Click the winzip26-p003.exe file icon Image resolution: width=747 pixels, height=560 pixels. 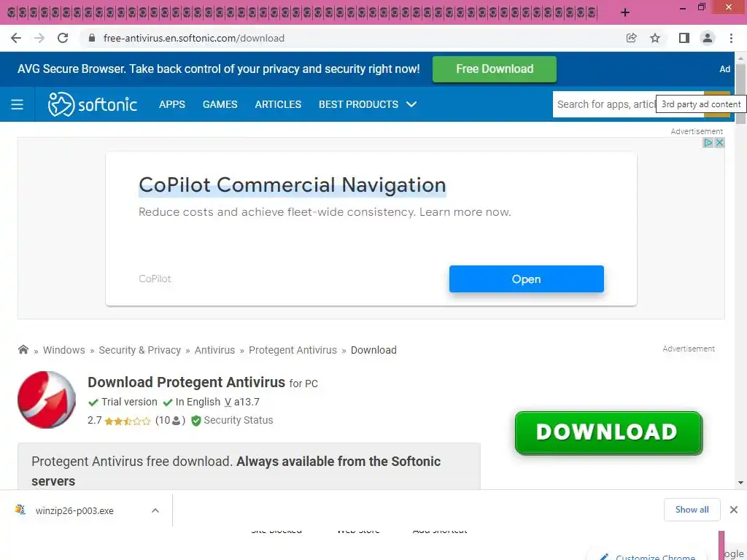(20, 510)
